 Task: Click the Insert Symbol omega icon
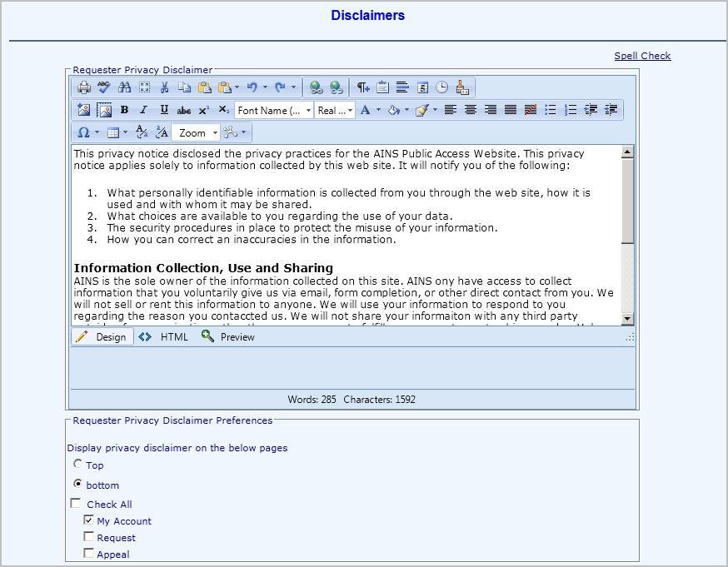pos(84,132)
